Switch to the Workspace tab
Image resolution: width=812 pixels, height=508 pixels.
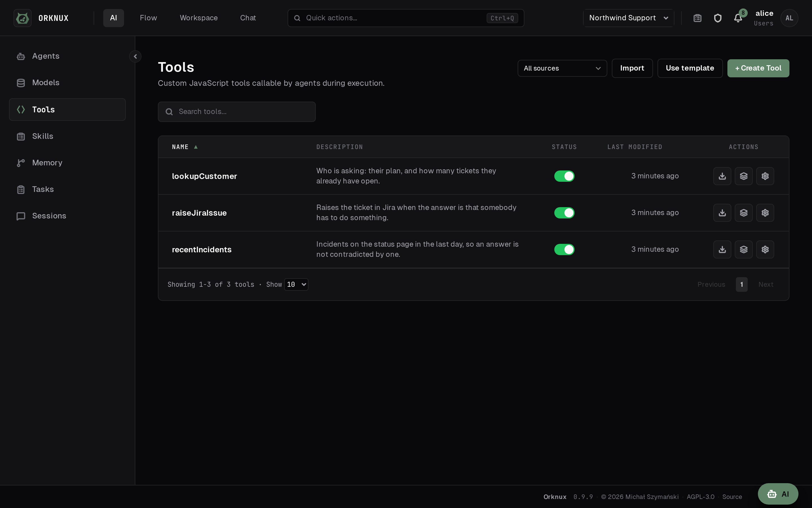tap(199, 18)
